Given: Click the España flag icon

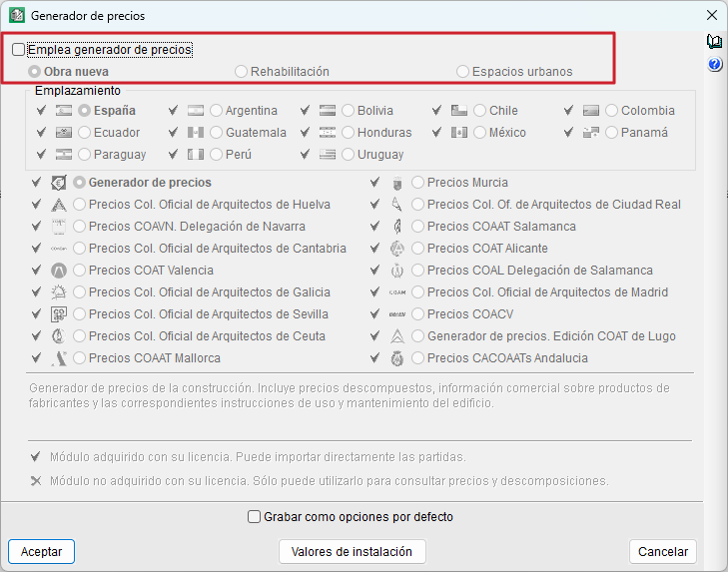Looking at the screenshot, I should (x=65, y=111).
